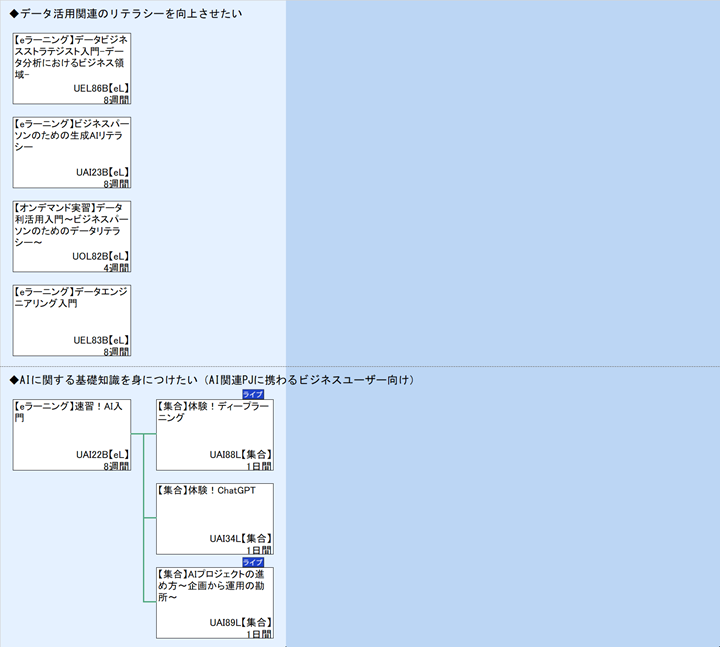Select the course code UAI34L【集合】

coord(241,539)
